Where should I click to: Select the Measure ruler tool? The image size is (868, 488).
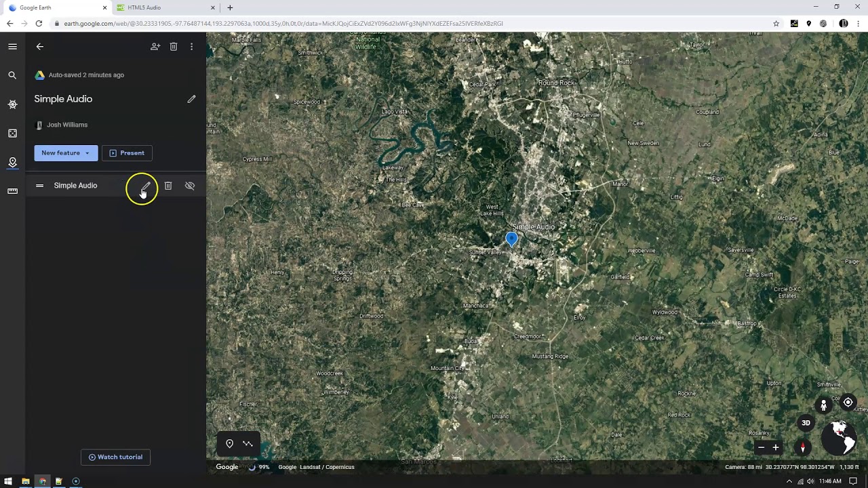(12, 191)
